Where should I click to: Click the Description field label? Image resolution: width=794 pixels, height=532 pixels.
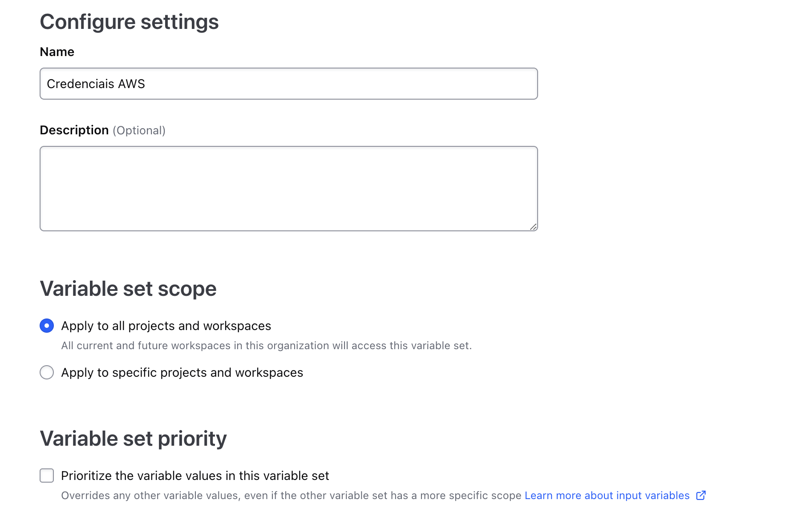(74, 130)
